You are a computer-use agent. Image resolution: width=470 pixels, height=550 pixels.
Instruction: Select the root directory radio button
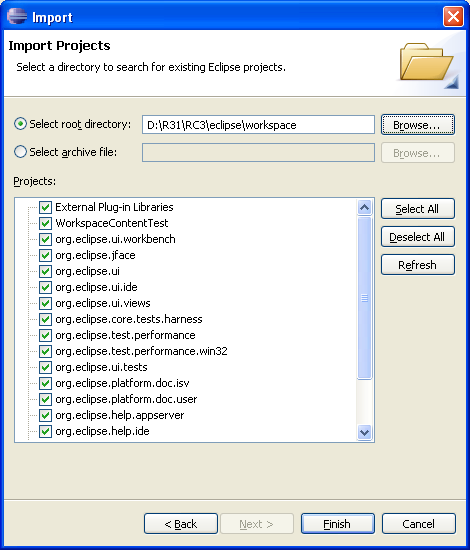point(20,124)
